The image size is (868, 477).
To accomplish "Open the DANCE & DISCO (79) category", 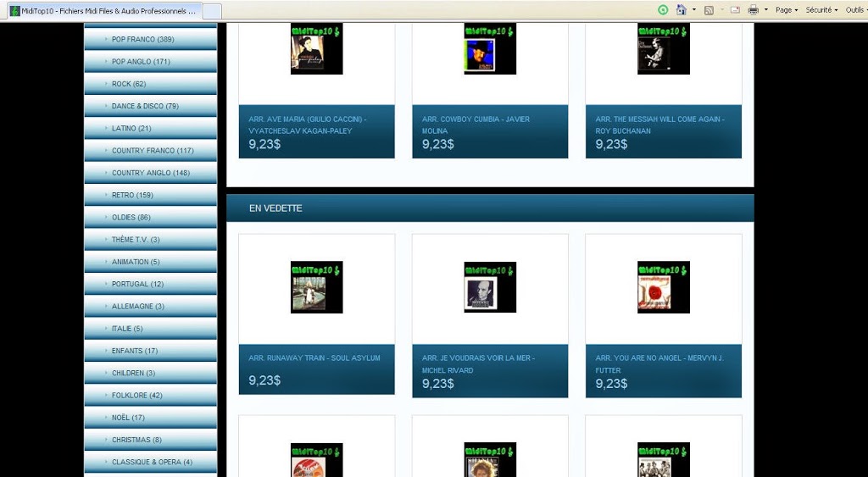I will point(151,106).
